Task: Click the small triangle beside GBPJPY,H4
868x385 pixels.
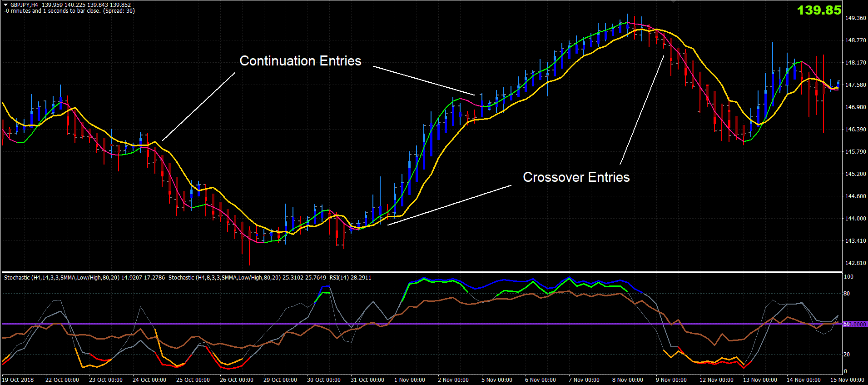Action: point(6,5)
